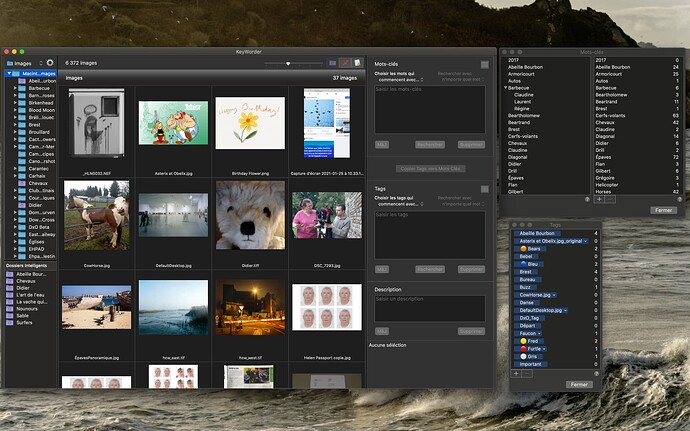Click the L'art de l'eau smart folder icon
Viewport: 690px width, 431px height.
tap(9, 295)
